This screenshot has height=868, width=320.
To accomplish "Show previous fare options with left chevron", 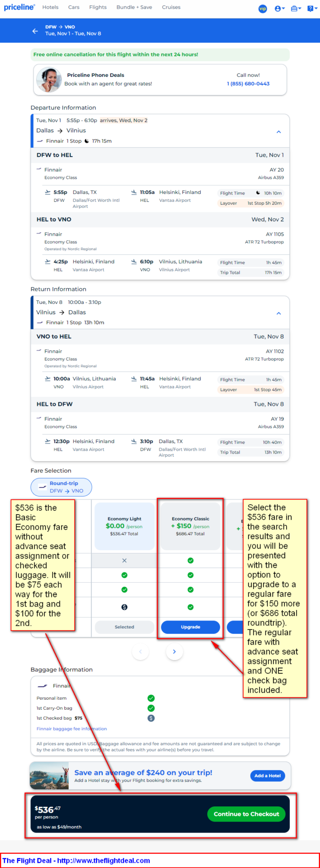I will [x=140, y=651].
